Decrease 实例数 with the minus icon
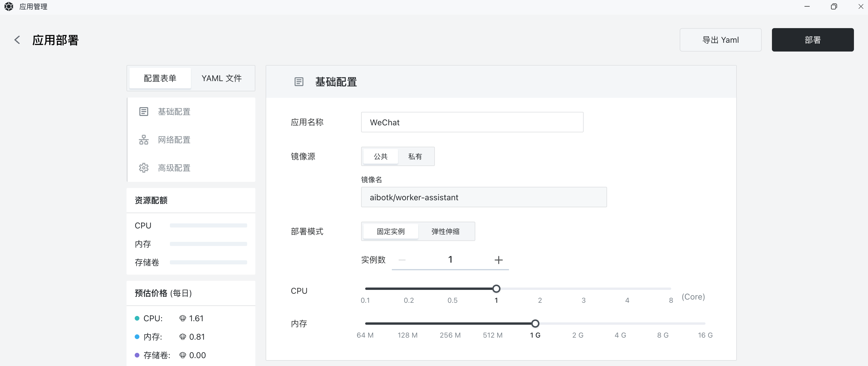 point(402,260)
